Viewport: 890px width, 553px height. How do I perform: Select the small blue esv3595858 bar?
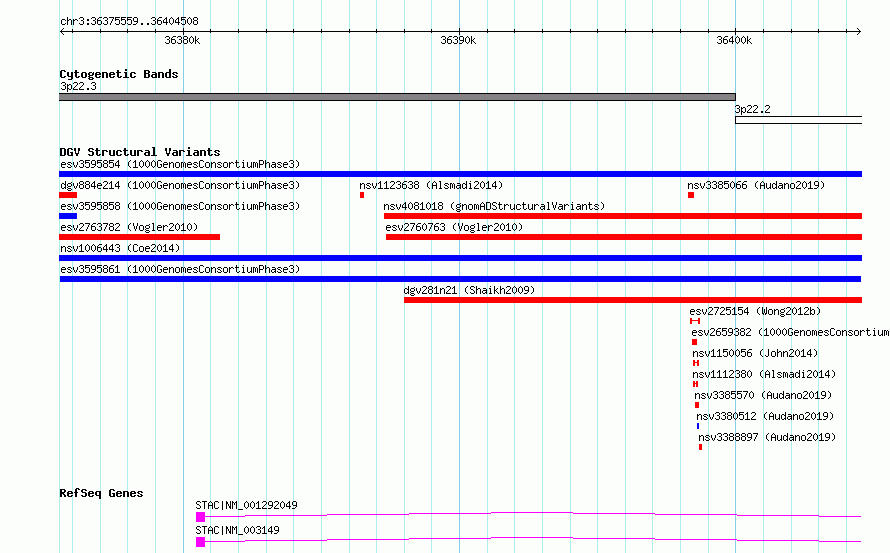[x=68, y=216]
